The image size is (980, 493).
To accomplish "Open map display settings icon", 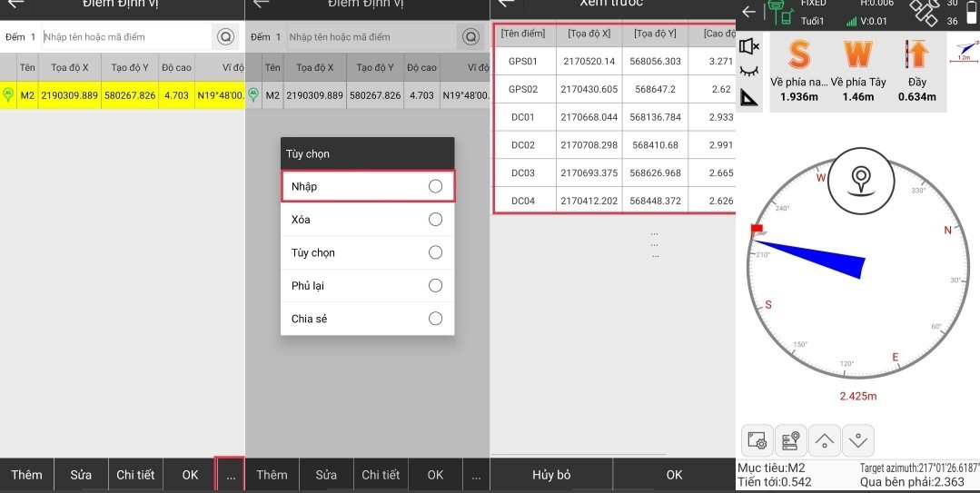I will [757, 441].
